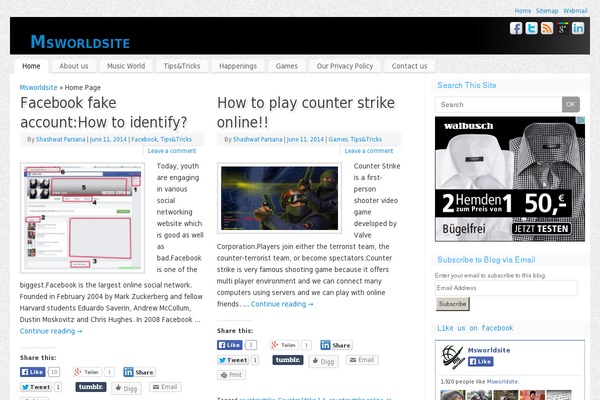Open the Counter Strike game image thumbnail
The image size is (600, 400).
coord(279,198)
